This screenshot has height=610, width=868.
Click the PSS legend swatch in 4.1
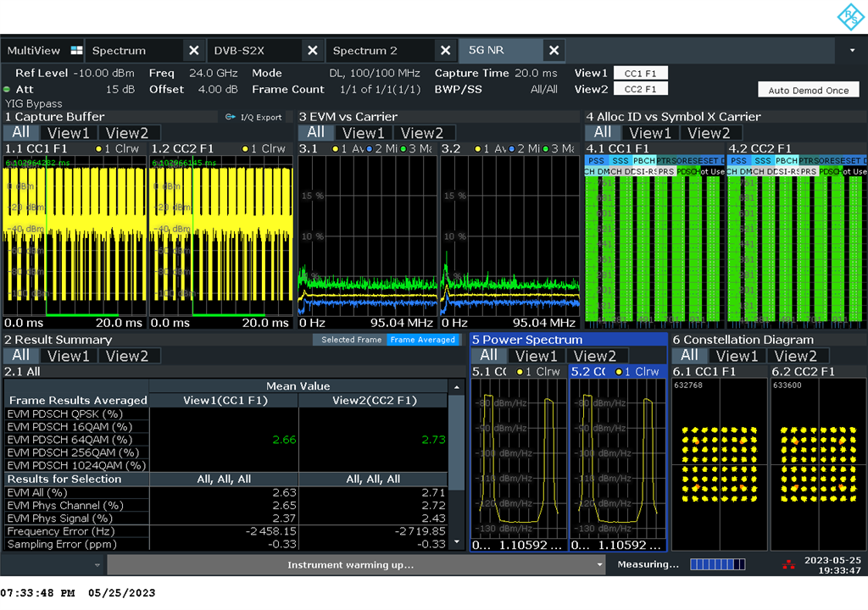tap(596, 160)
